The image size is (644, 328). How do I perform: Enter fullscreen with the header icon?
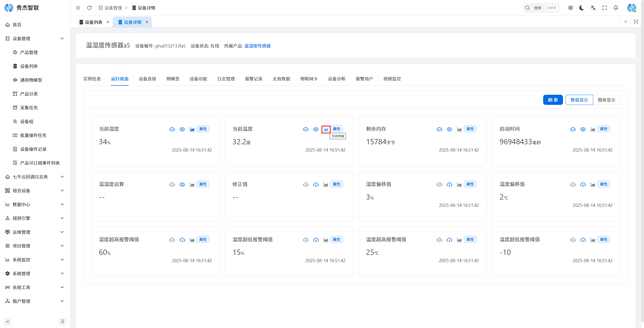coord(604,8)
